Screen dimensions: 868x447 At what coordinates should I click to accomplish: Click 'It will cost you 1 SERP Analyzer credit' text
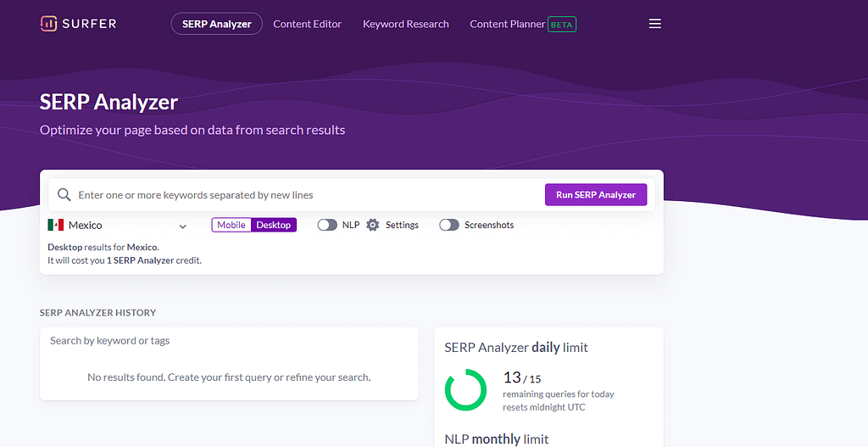pyautogui.click(x=125, y=260)
